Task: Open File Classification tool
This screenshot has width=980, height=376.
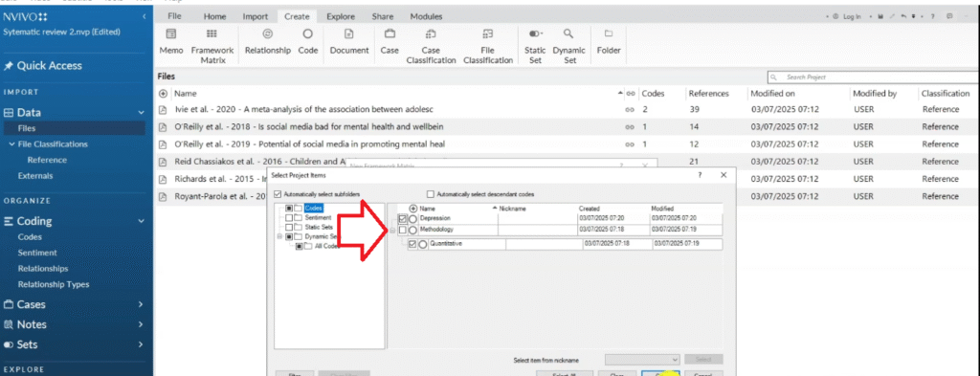Action: click(x=488, y=46)
